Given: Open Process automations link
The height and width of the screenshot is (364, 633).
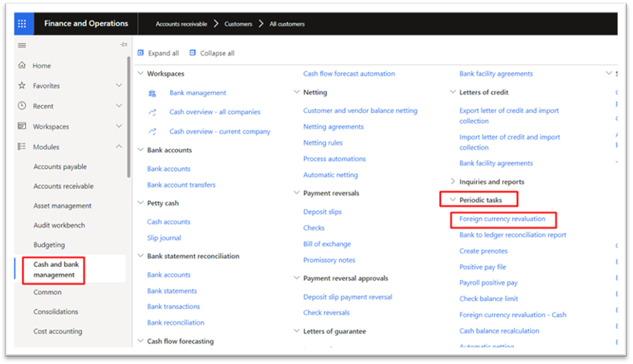Looking at the screenshot, I should [x=334, y=159].
